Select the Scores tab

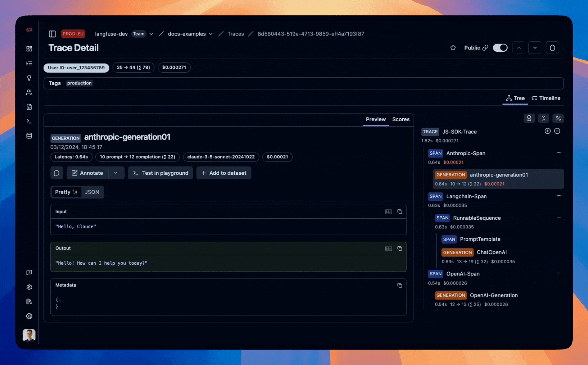(401, 119)
